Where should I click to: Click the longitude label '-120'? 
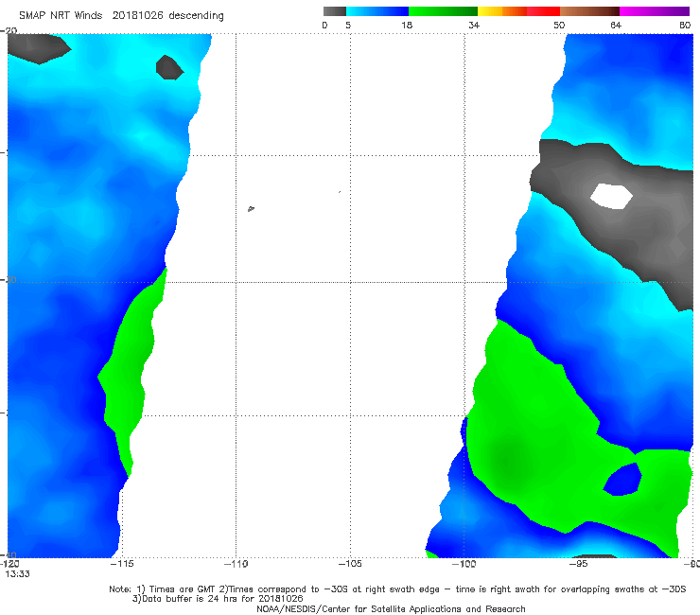[9, 564]
